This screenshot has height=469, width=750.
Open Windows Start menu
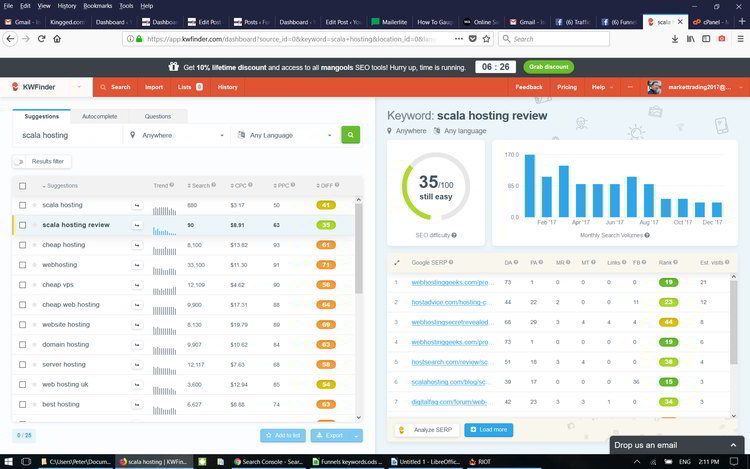8,461
